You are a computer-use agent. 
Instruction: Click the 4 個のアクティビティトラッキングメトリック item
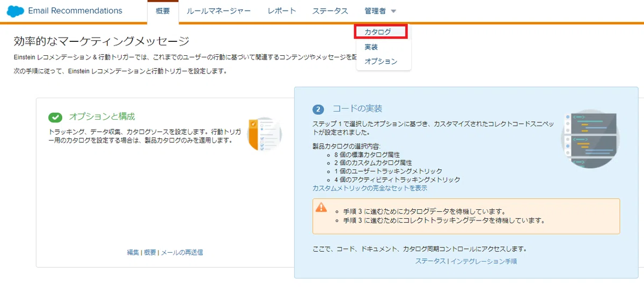pos(397,180)
